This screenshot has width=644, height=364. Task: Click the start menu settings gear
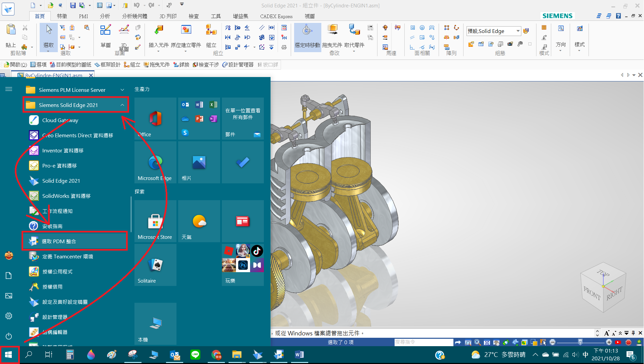pyautogui.click(x=9, y=316)
